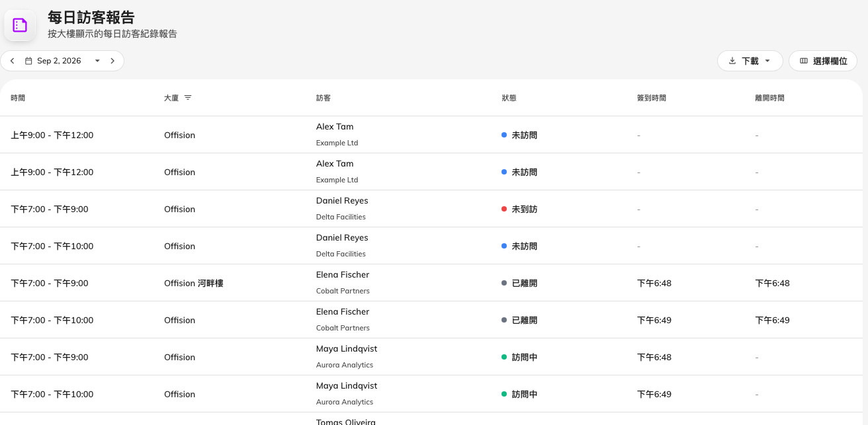The height and width of the screenshot is (425, 868).
Task: Click 下午7:00 - 下午9:00 time for Daniel Reyes 未到訪
Action: click(x=50, y=209)
